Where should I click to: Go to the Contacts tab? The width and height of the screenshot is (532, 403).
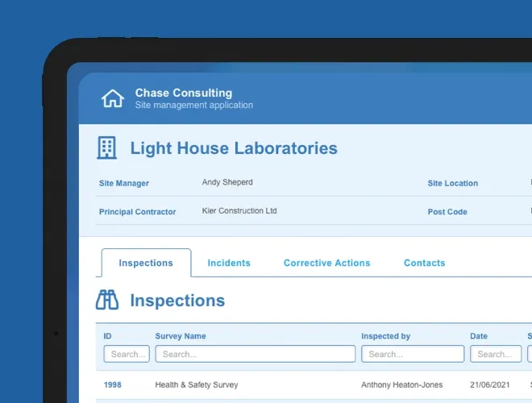coord(424,263)
